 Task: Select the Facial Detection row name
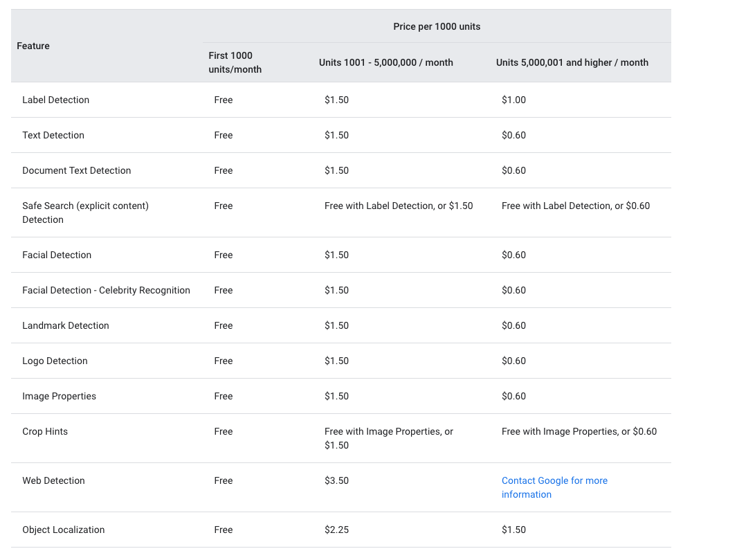(x=57, y=255)
